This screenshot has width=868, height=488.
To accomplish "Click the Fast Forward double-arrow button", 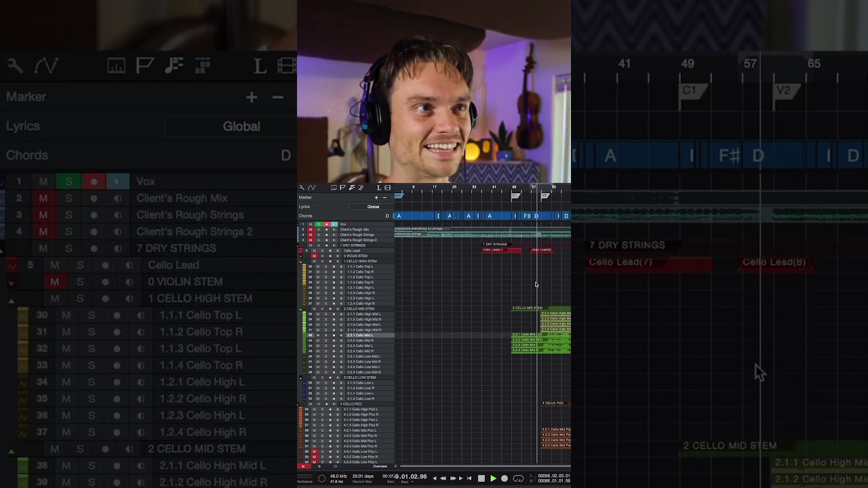I will click(x=453, y=479).
